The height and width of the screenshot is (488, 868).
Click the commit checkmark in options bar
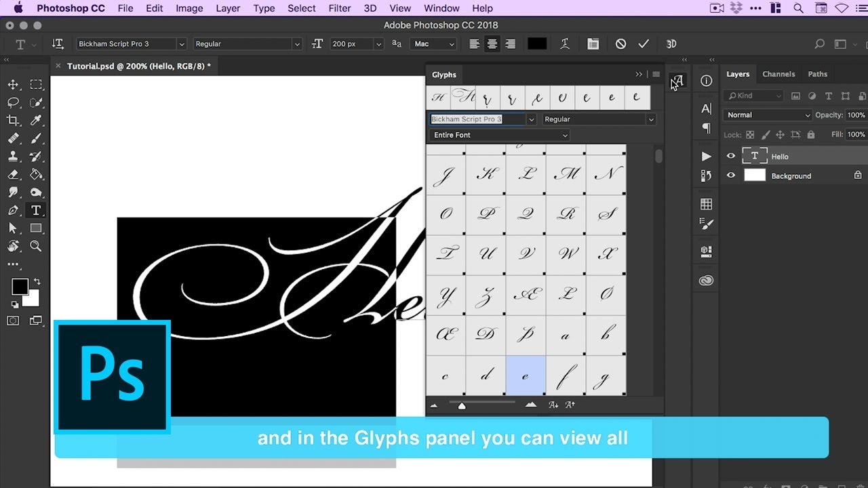(644, 44)
